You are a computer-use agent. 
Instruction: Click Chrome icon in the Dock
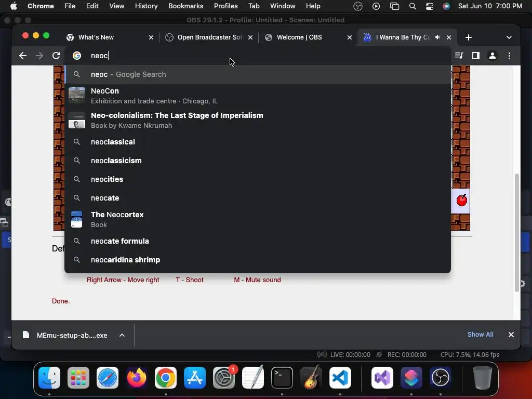166,377
